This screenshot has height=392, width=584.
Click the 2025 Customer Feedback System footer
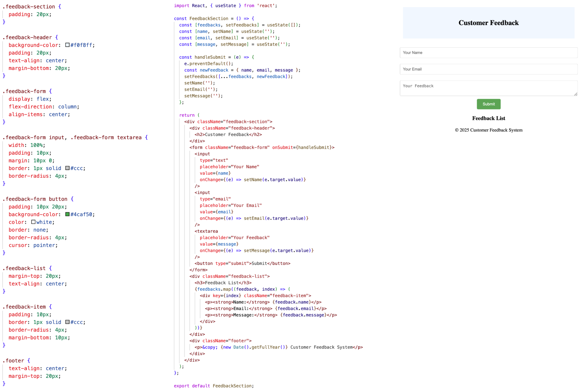488,130
